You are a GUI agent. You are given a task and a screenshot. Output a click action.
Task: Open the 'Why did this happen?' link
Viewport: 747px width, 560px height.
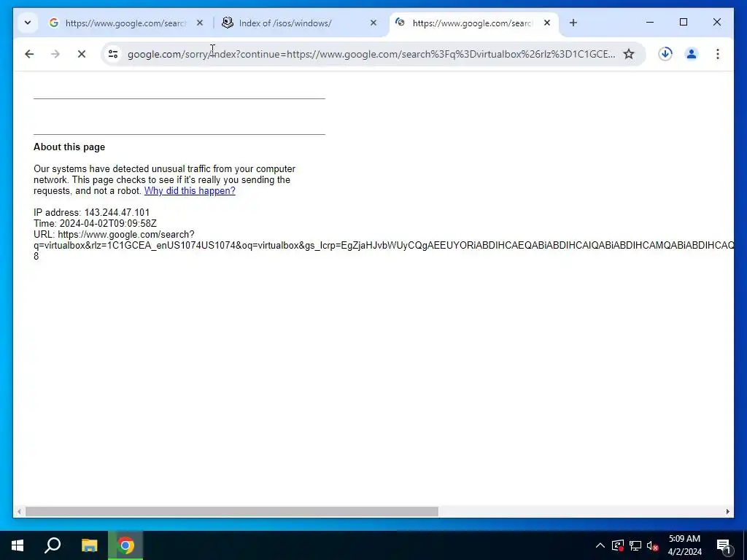pos(190,191)
